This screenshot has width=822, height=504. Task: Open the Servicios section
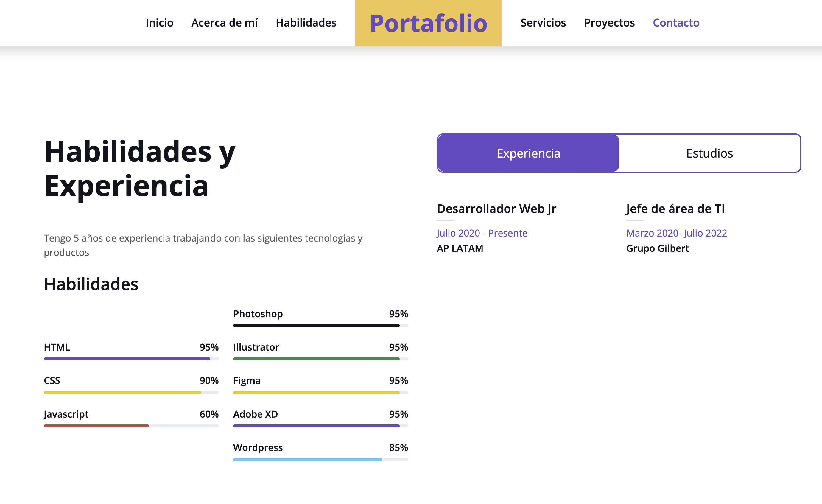click(543, 23)
